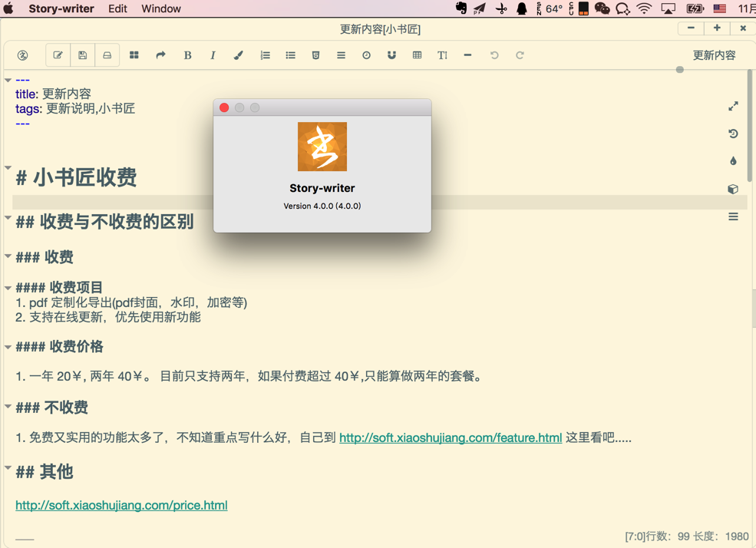Toggle bold formatting

187,55
